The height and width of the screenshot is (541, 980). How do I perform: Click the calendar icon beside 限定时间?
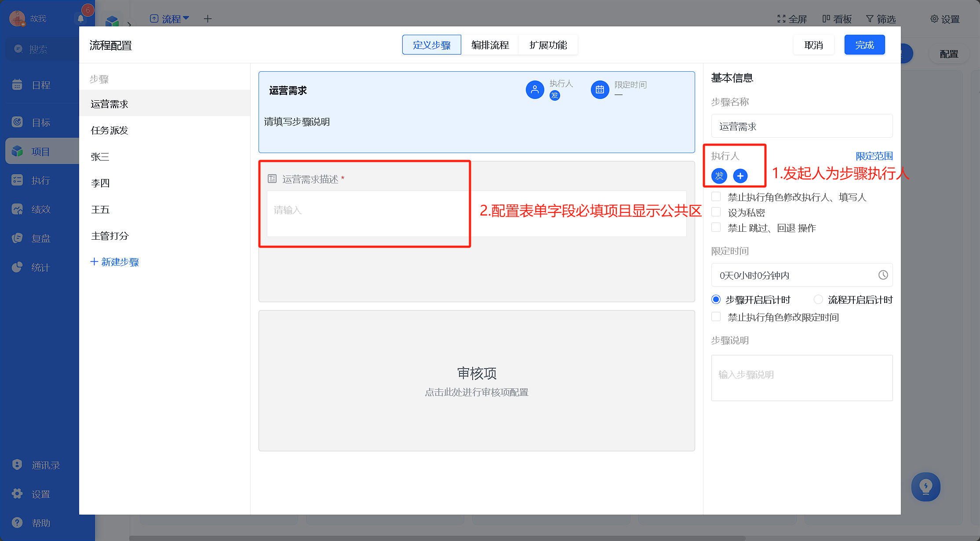pos(600,90)
